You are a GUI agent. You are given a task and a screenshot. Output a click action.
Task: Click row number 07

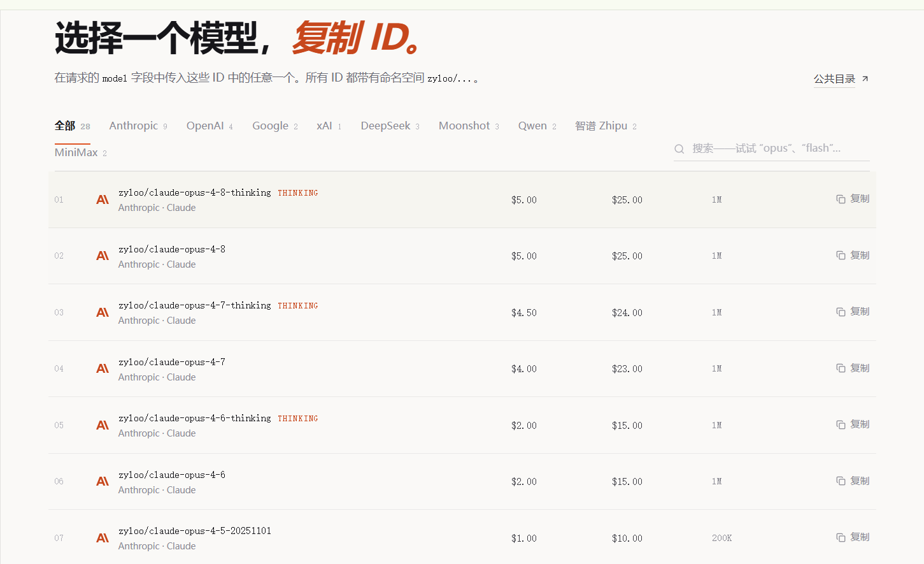click(x=59, y=539)
